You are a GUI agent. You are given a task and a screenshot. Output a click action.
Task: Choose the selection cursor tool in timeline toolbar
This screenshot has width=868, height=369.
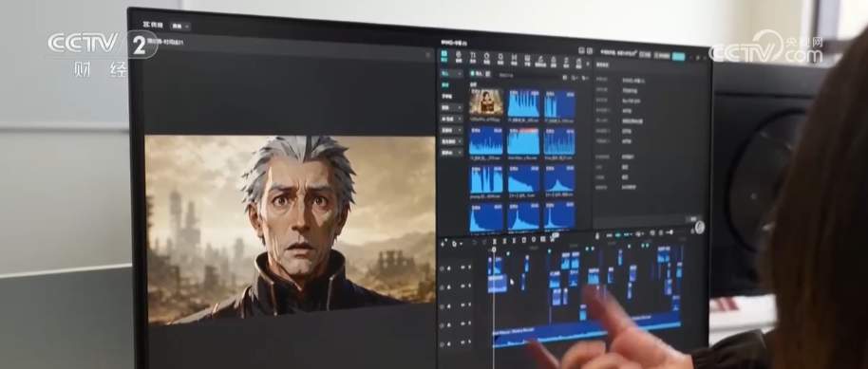(455, 243)
